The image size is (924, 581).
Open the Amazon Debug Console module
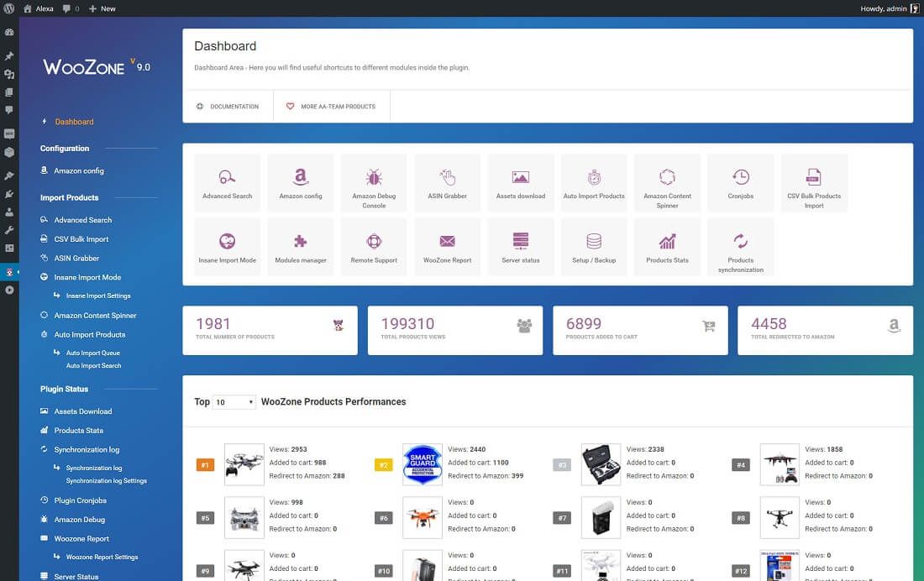[x=374, y=184]
